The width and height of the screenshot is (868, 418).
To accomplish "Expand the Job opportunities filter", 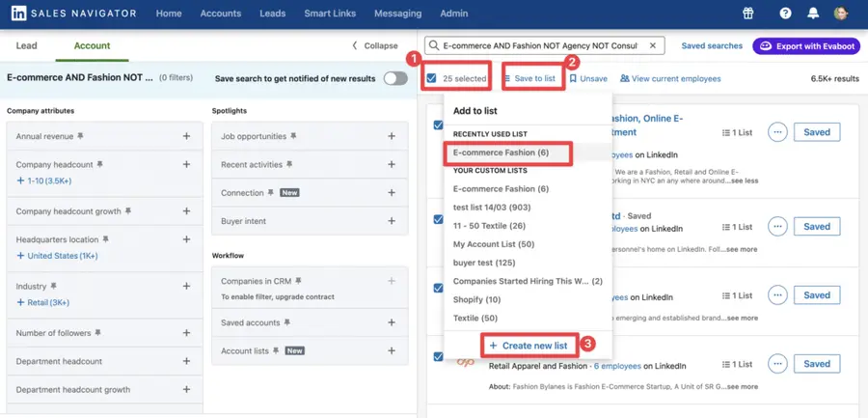I will (x=392, y=136).
